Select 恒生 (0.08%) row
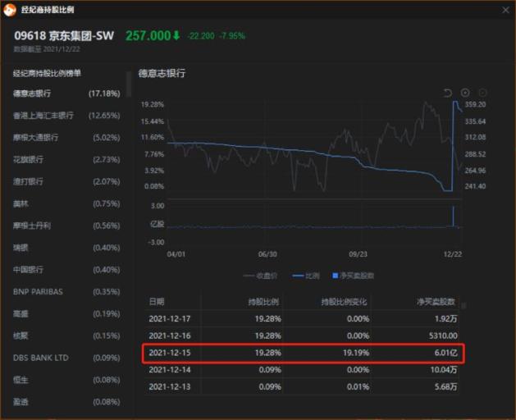The height and width of the screenshot is (420, 516). [x=66, y=380]
